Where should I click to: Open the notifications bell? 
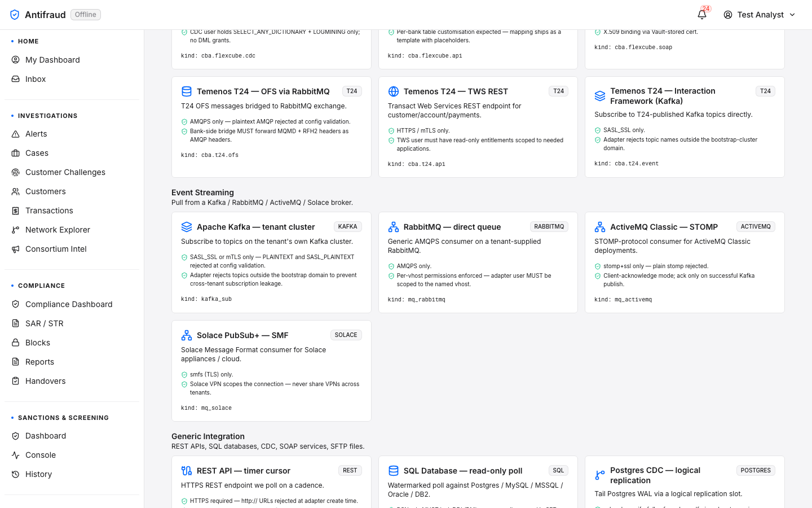coord(702,15)
